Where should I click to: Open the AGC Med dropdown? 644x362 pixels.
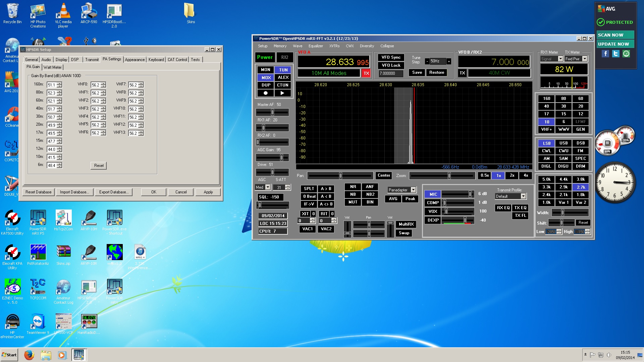pos(268,187)
